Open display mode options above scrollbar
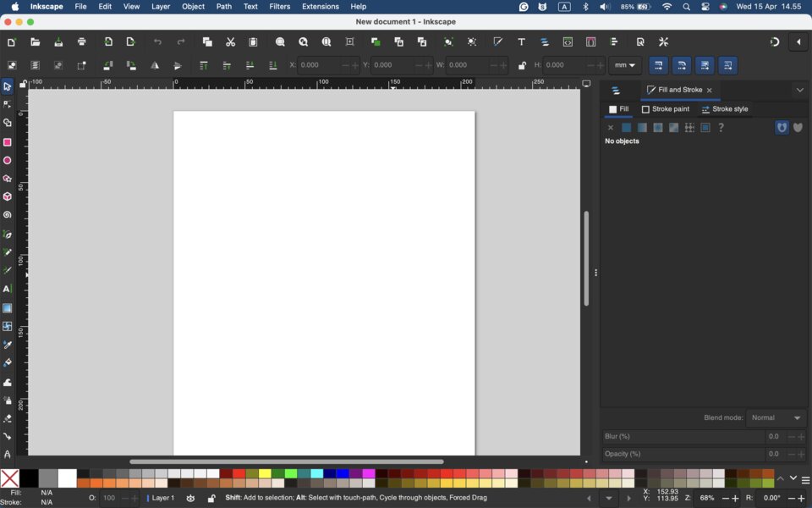Viewport: 812px width, 508px height. click(x=586, y=84)
